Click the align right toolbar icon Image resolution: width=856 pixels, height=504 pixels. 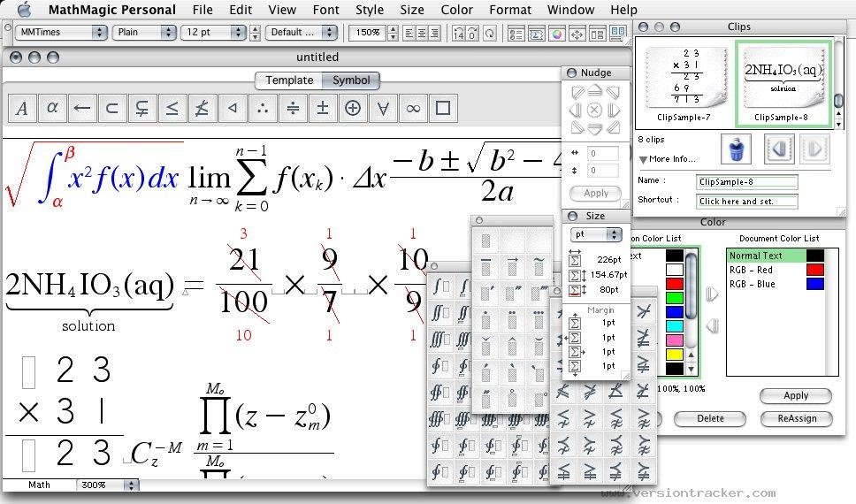pyautogui.click(x=434, y=34)
